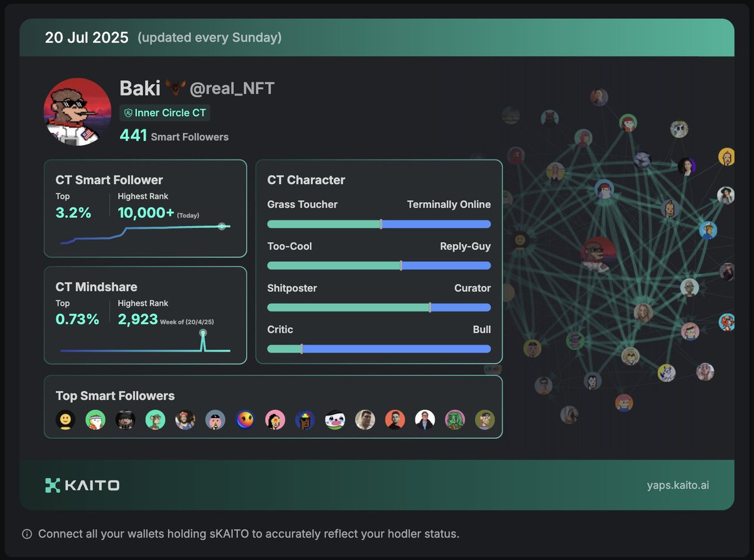This screenshot has width=754, height=560.
Task: Click the info icon beside wallet notice
Action: click(27, 534)
